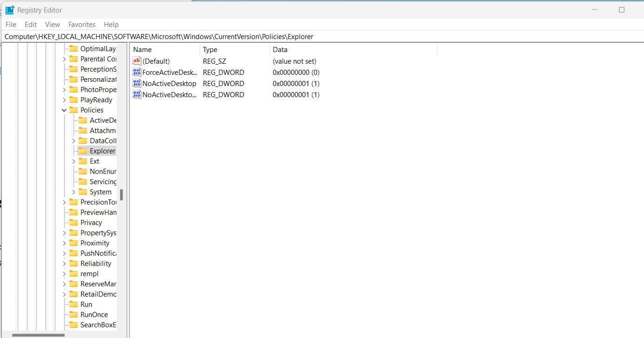This screenshot has height=338, width=644.
Task: Select the RetailDemo key label
Action: point(98,294)
